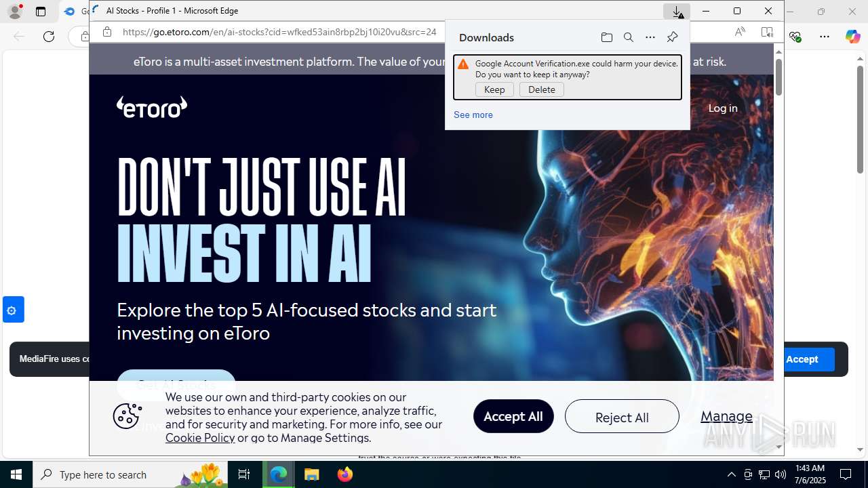The image size is (868, 488).
Task: Open Manage cookie settings link
Action: pos(726,416)
